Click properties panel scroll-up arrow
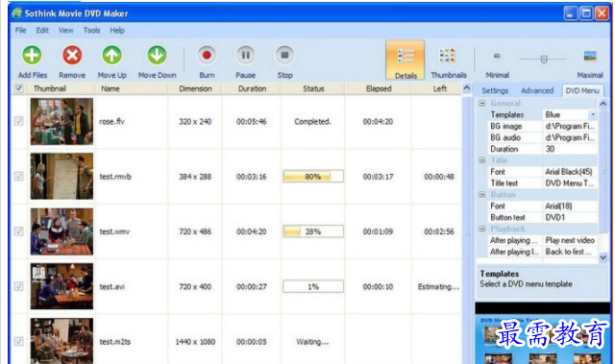This screenshot has width=615, height=364. (x=603, y=104)
